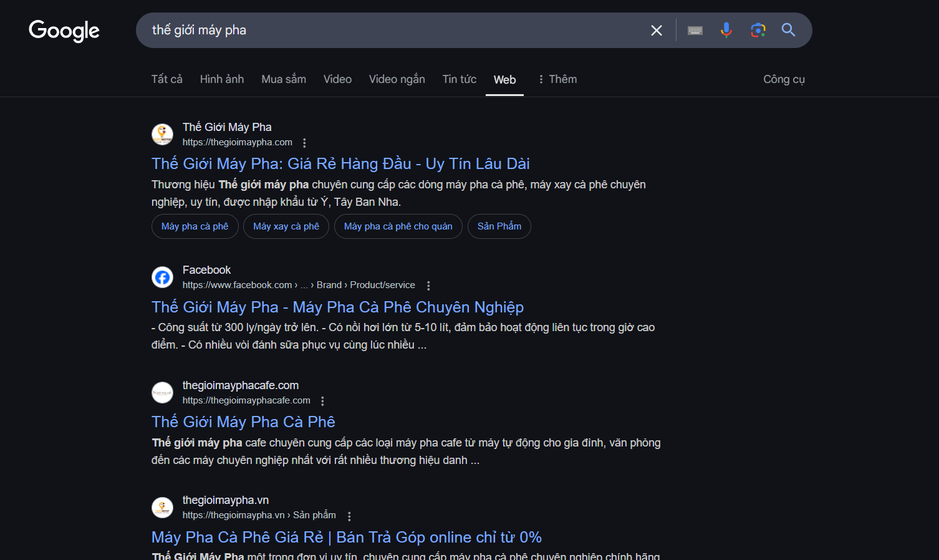Click the 'Máy xay cà phê' sitelink chip
Image resolution: width=939 pixels, height=560 pixels.
pos(286,226)
